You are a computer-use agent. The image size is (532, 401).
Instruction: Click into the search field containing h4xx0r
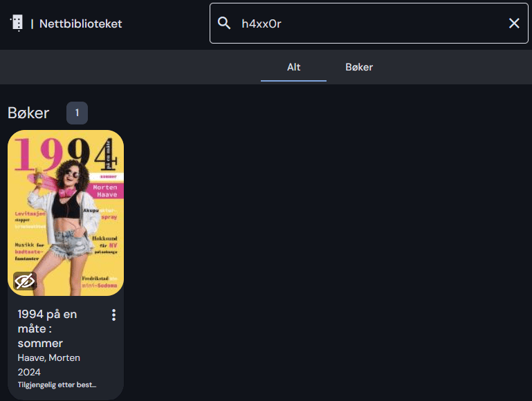(367, 24)
